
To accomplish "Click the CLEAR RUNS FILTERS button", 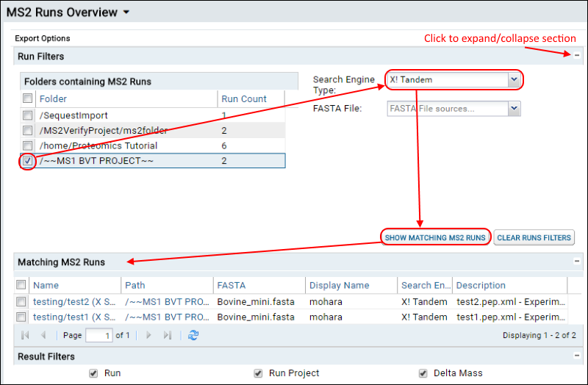I will [x=534, y=237].
